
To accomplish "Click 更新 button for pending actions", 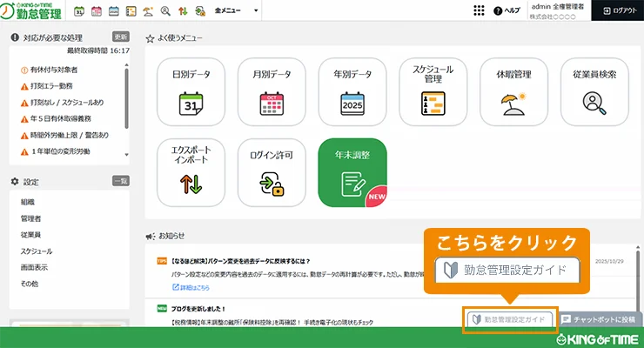I will 121,37.
